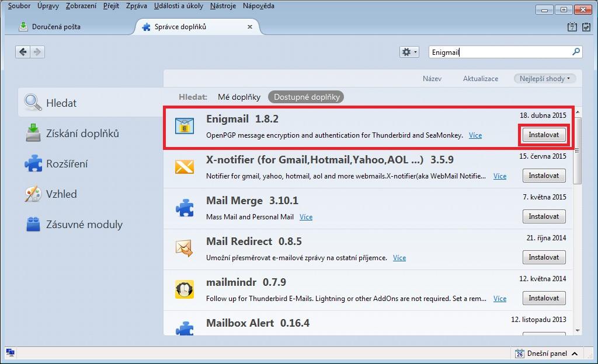Click the date 21. října 2014
This screenshot has width=598, height=364.
click(546, 238)
